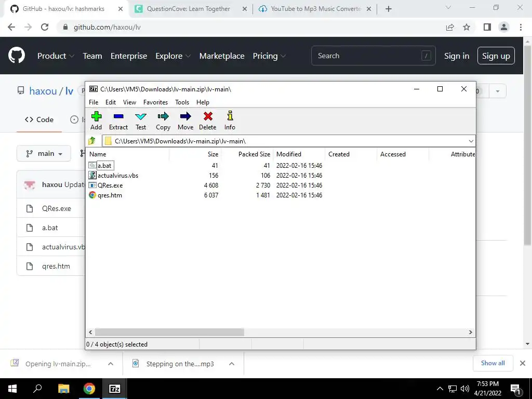
Task: Run the Test archive tool
Action: [141, 121]
